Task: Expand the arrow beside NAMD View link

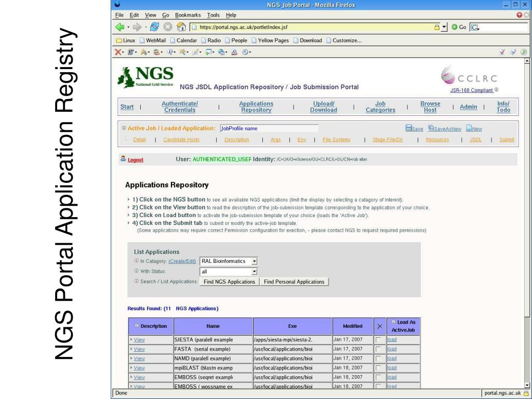Action: 131,358
